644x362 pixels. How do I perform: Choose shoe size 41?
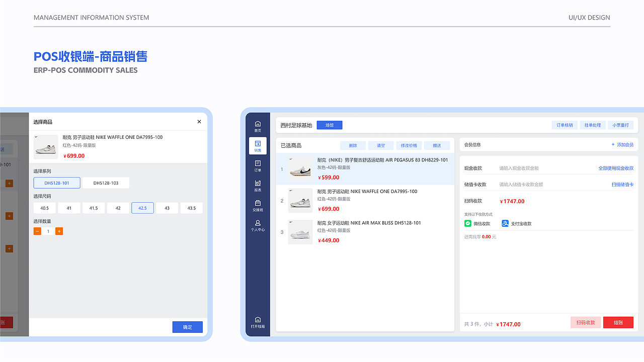[x=69, y=208]
